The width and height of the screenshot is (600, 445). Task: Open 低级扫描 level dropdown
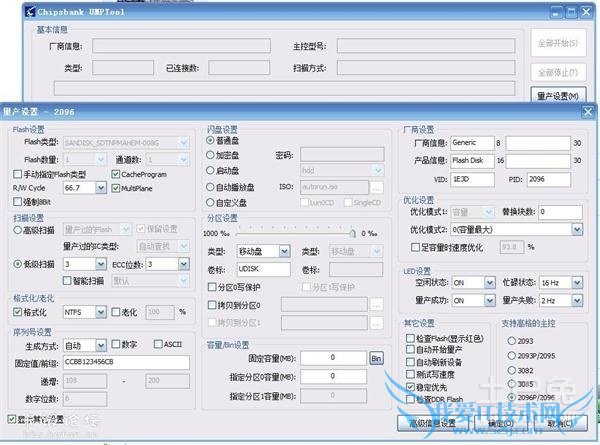click(x=101, y=264)
